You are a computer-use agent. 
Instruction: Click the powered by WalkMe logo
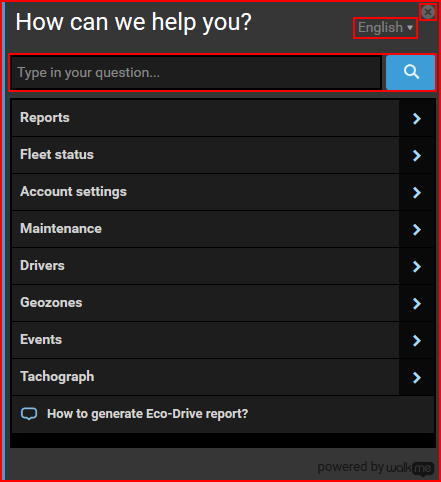(376, 468)
